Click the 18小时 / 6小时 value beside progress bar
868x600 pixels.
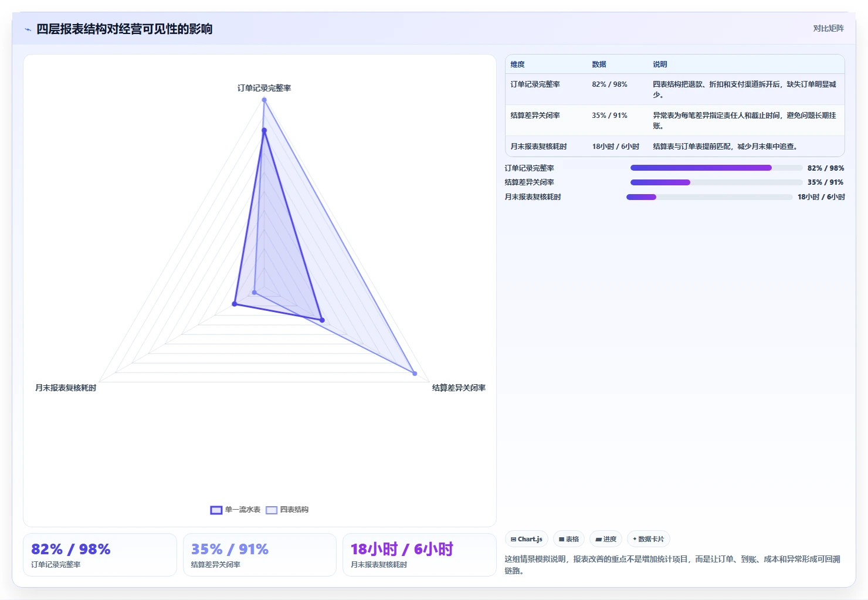point(821,197)
